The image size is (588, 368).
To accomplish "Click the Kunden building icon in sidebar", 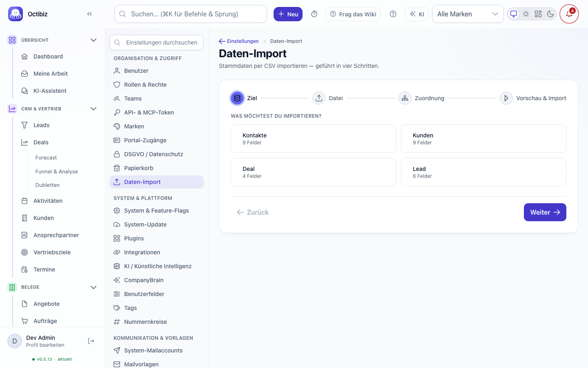I will [x=24, y=218].
